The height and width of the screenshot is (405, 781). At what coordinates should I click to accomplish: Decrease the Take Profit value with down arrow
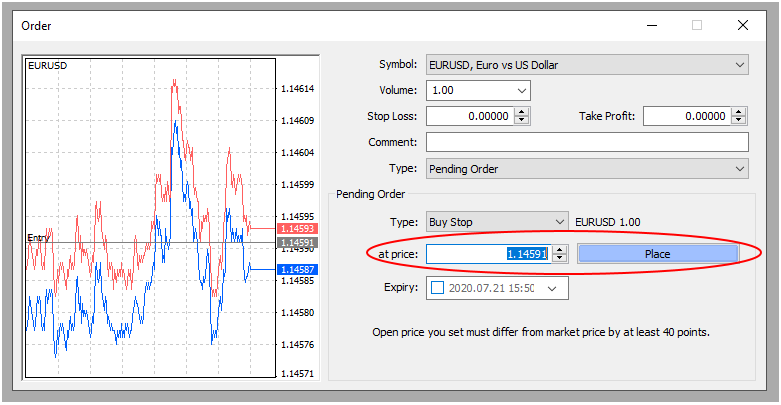coord(739,121)
